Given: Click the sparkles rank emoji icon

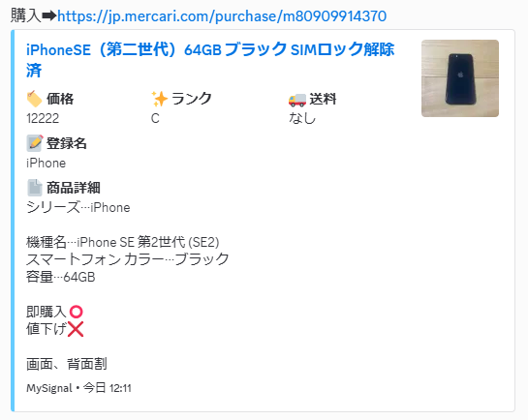Looking at the screenshot, I should pyautogui.click(x=159, y=99).
